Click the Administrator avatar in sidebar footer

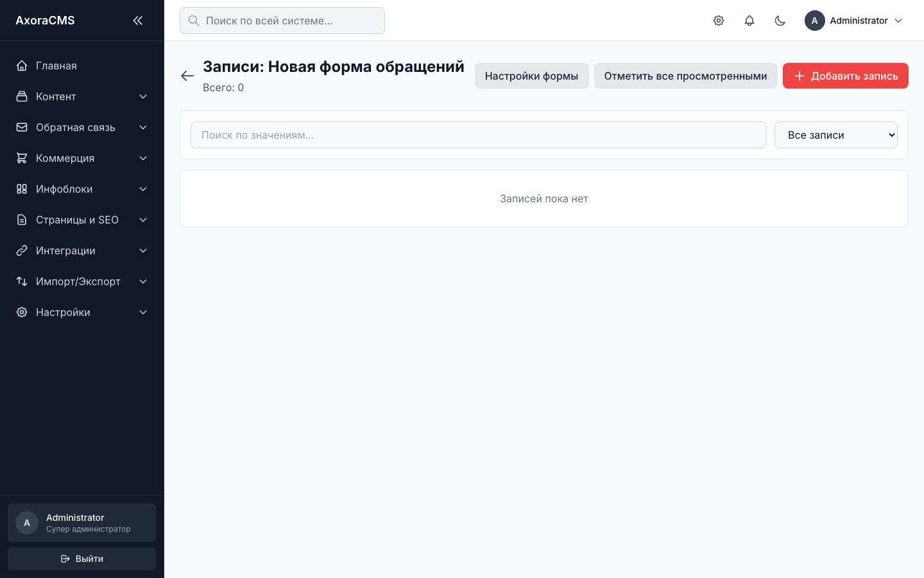tap(27, 523)
